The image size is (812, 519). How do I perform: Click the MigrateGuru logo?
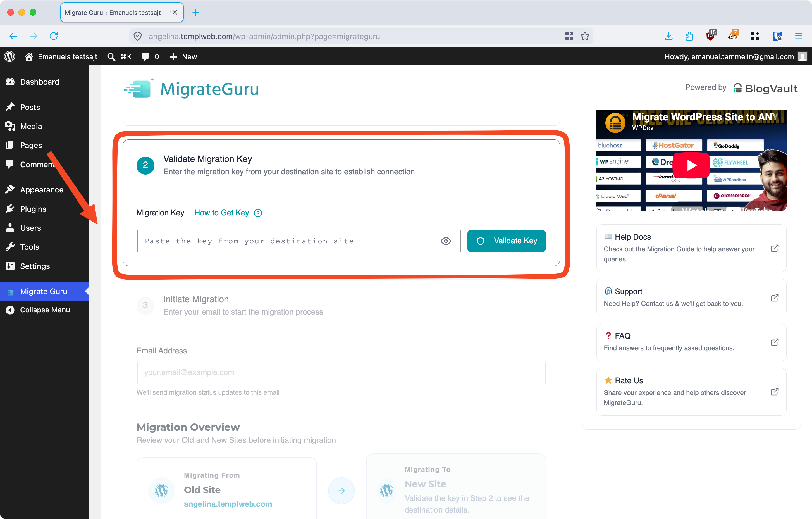[191, 89]
